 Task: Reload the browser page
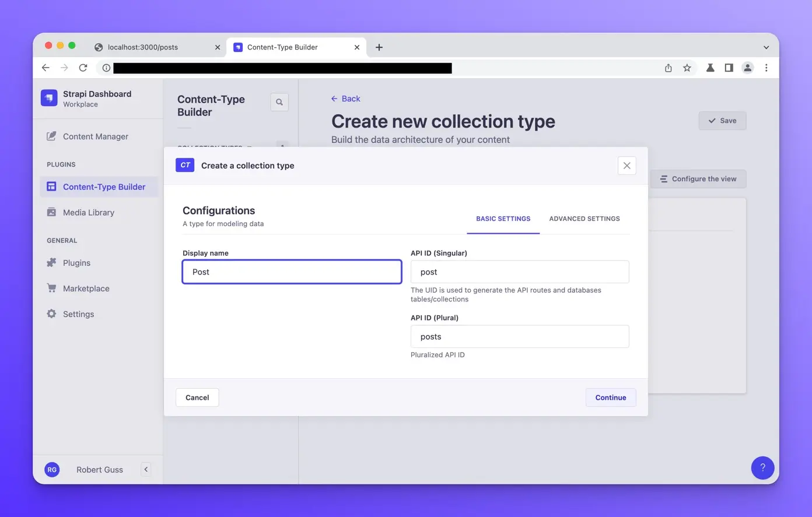tap(83, 68)
